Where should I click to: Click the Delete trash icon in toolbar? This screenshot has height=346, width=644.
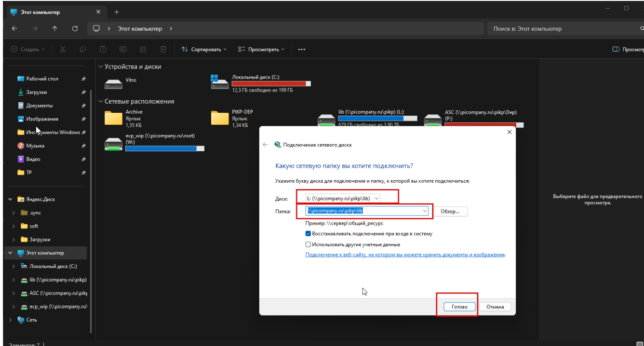click(163, 49)
